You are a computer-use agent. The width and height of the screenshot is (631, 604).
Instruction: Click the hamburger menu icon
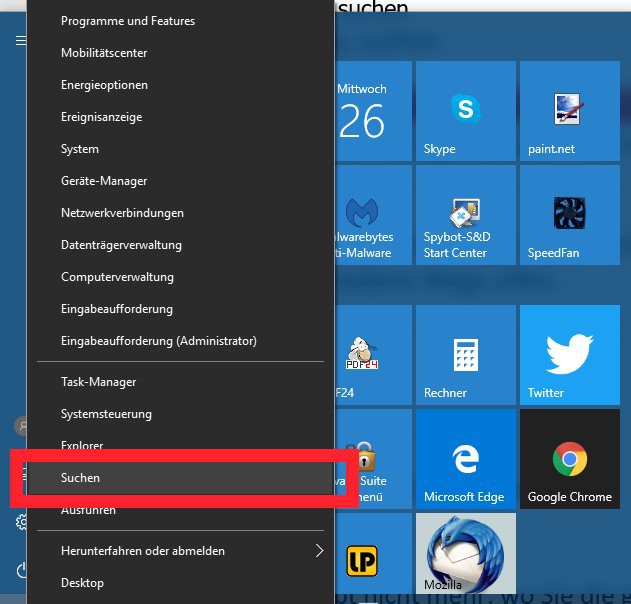click(20, 40)
